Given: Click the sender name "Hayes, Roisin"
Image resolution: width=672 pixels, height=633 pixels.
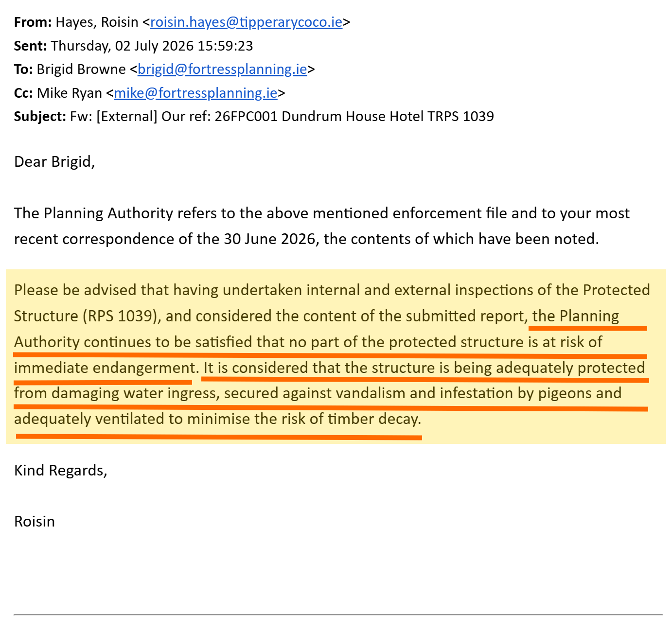Looking at the screenshot, I should tap(97, 22).
